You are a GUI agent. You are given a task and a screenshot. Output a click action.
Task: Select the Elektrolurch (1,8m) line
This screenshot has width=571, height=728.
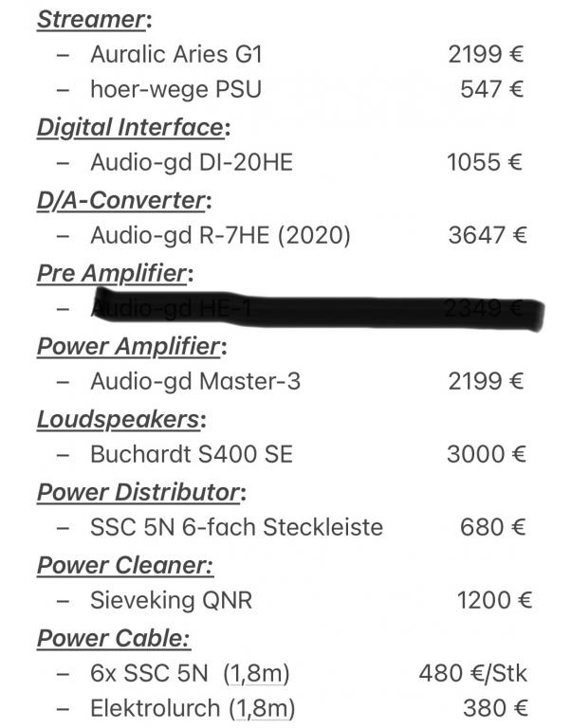point(193,708)
